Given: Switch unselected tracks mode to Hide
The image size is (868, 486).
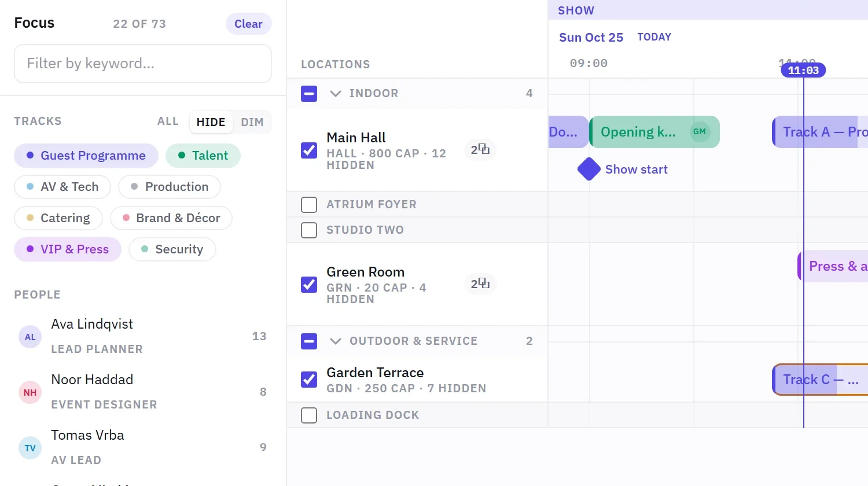Looking at the screenshot, I should 211,122.
